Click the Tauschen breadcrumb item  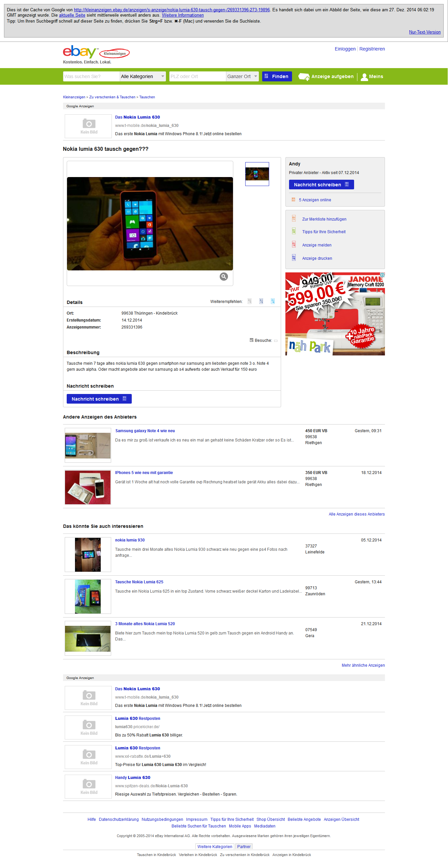coord(147,97)
